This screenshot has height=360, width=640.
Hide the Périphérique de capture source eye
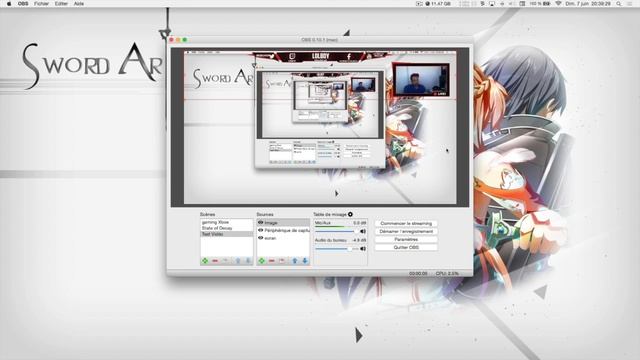click(x=260, y=230)
